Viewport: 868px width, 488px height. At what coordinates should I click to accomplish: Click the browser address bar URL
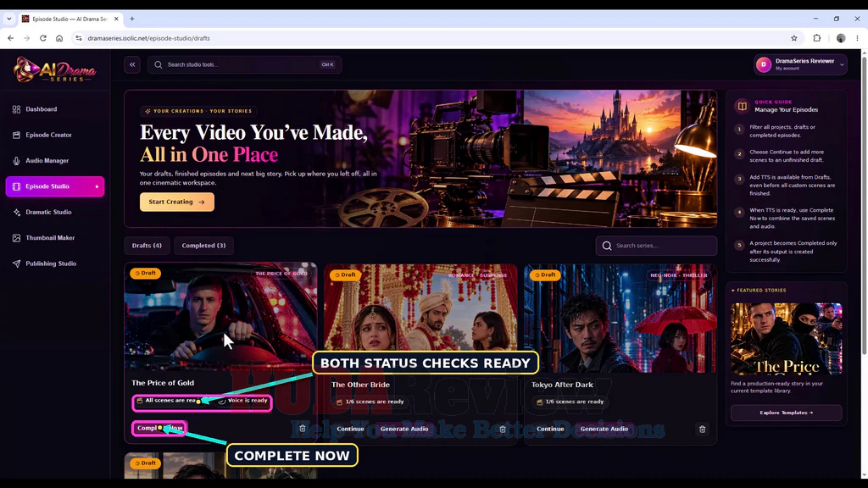pyautogui.click(x=149, y=38)
